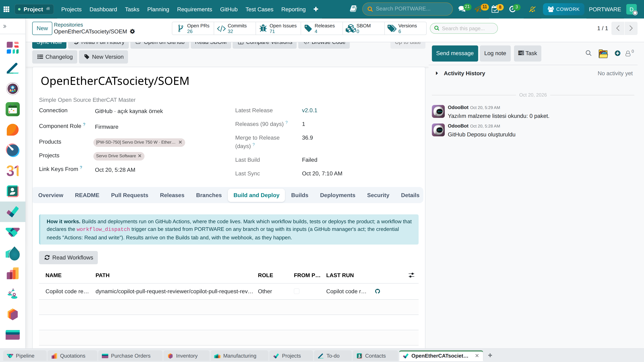Viewport: 644px width, 362px height.
Task: Click the Read Workflows button
Action: tap(68, 258)
